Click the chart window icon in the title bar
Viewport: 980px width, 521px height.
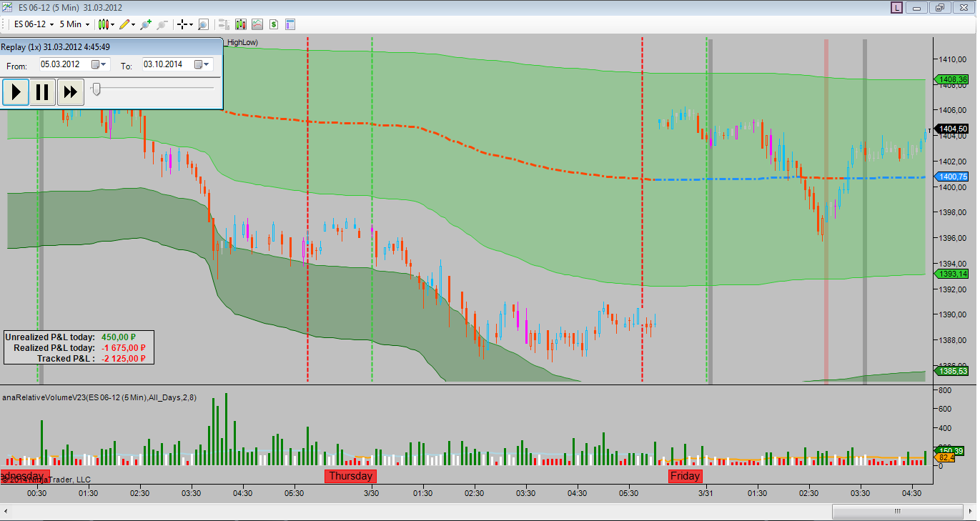tap(7, 7)
